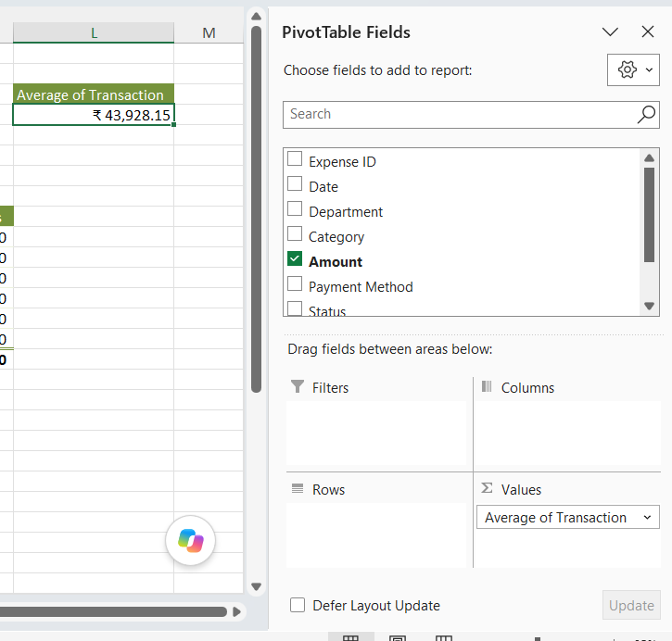Viewport: 672px width, 641px height.
Task: Click the Update button
Action: coord(631,605)
